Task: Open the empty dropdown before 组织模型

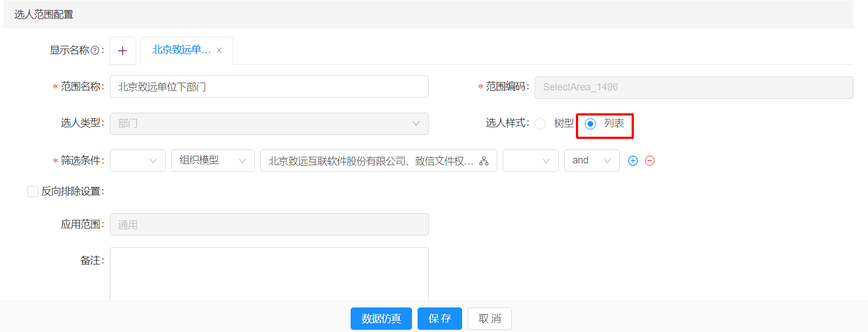Action: click(138, 161)
